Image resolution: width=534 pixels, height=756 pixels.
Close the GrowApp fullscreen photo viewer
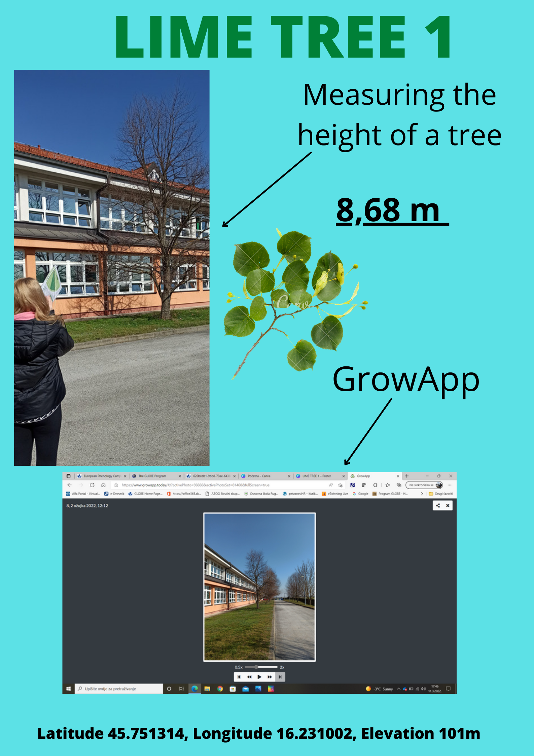[x=448, y=505]
